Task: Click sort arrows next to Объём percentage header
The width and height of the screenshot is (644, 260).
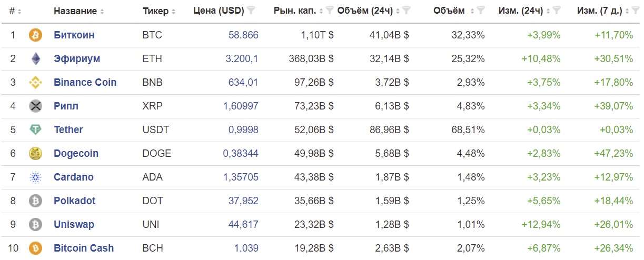Action: tap(472, 12)
